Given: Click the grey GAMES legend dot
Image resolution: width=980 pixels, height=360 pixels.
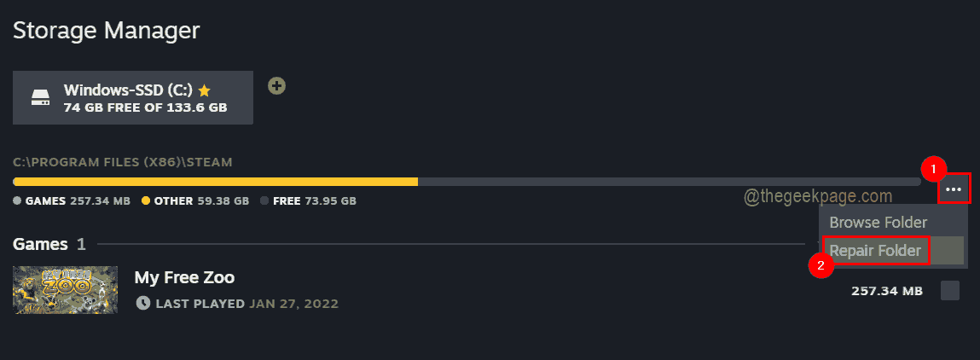Looking at the screenshot, I should pyautogui.click(x=18, y=201).
